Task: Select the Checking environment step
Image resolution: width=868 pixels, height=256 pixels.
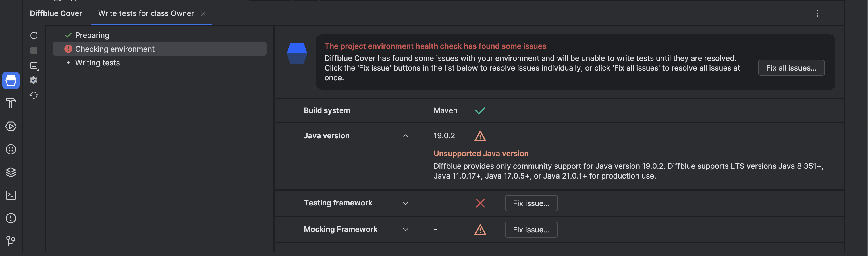Action: pyautogui.click(x=115, y=49)
